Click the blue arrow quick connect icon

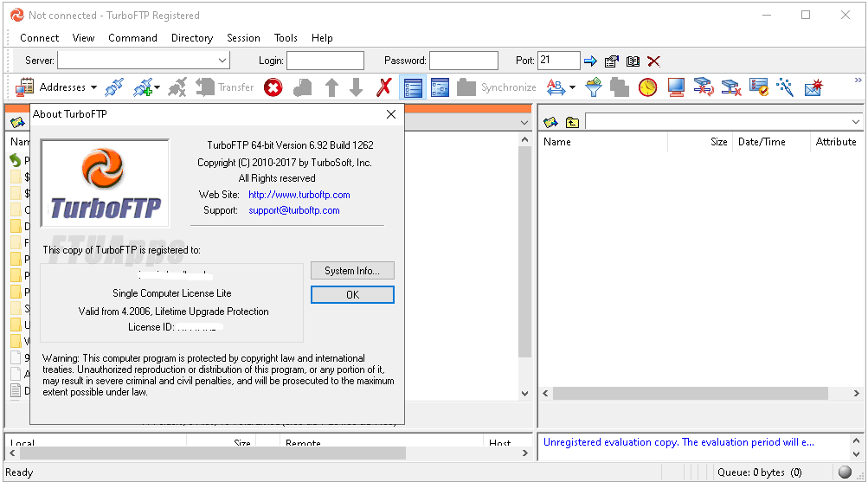tap(590, 61)
